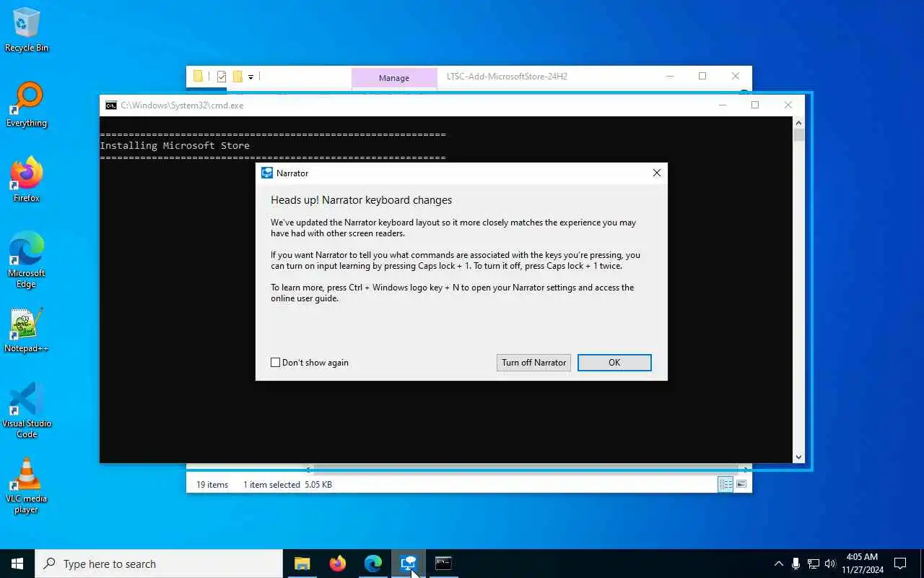Screen dimensions: 924x578
Task: Confirm the Narrator dialog with OK
Action: click(x=614, y=363)
